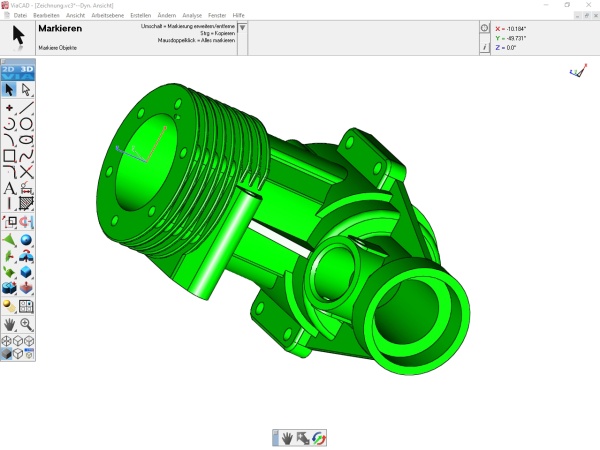Select the Arc tool

[9, 124]
